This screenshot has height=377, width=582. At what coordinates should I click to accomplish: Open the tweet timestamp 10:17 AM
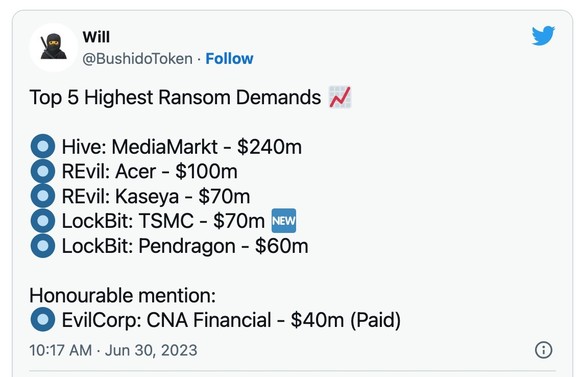61,350
